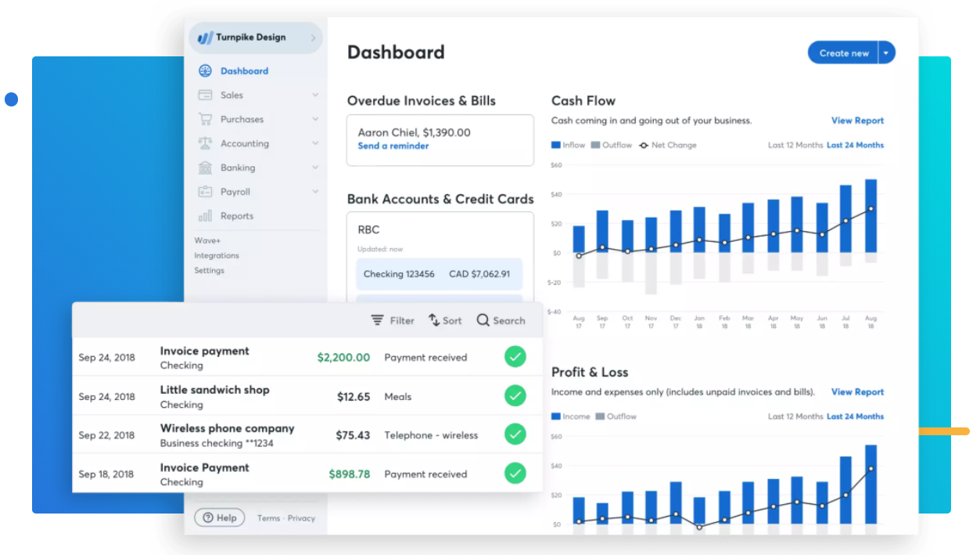Expand the Sales menu chevron

tap(315, 95)
